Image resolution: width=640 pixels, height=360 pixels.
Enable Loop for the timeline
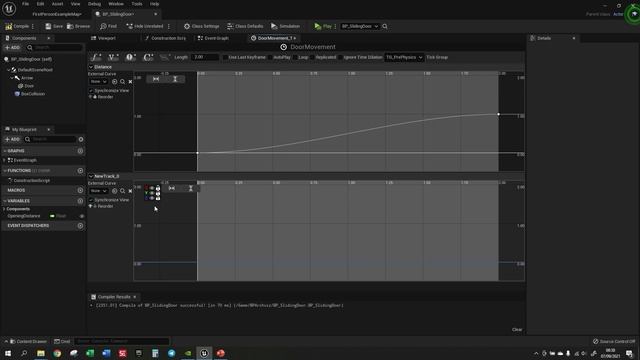[295, 57]
